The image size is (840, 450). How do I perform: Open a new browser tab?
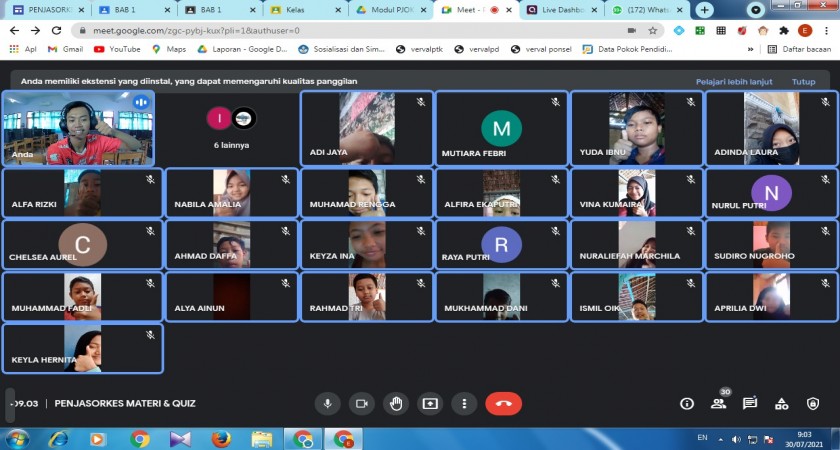coord(704,10)
